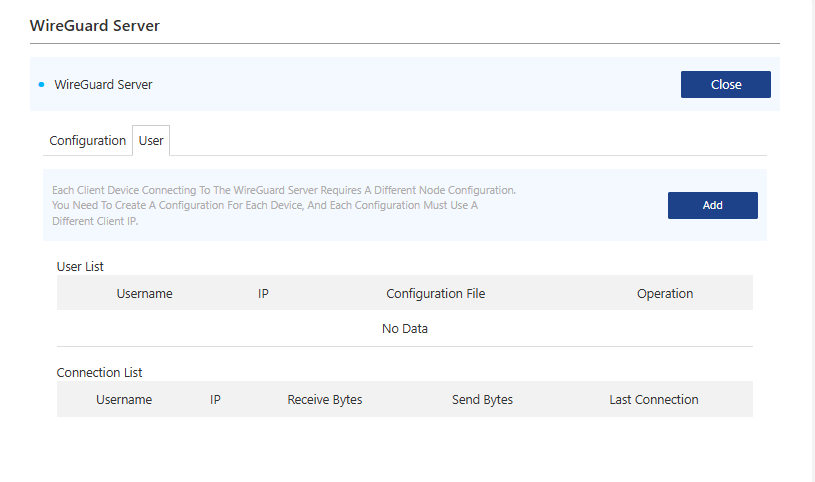Click the Close button for WireGuard Server
The image size is (815, 482).
click(x=725, y=85)
